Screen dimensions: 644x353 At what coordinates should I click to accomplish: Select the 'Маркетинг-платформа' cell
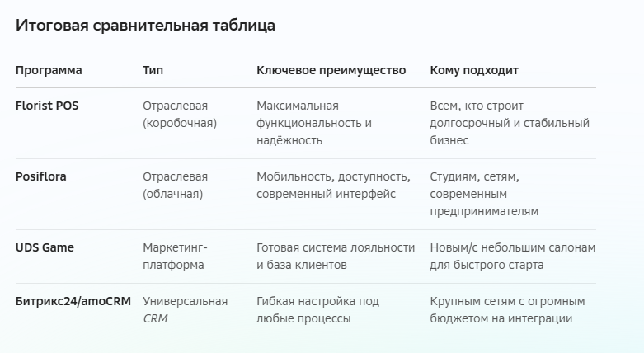click(175, 257)
